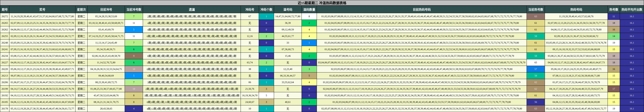Select issue number 26234
Screen dimensions: 644x112
5,56
